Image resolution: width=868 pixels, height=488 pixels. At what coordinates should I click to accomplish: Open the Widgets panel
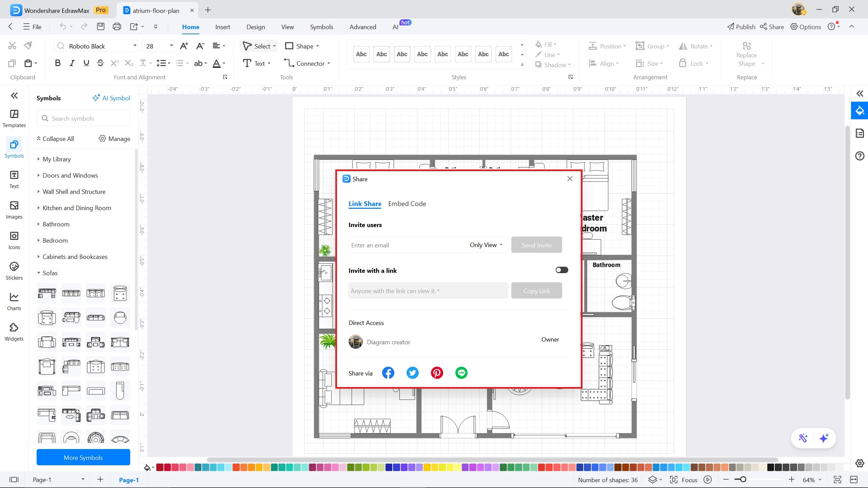pos(14,332)
